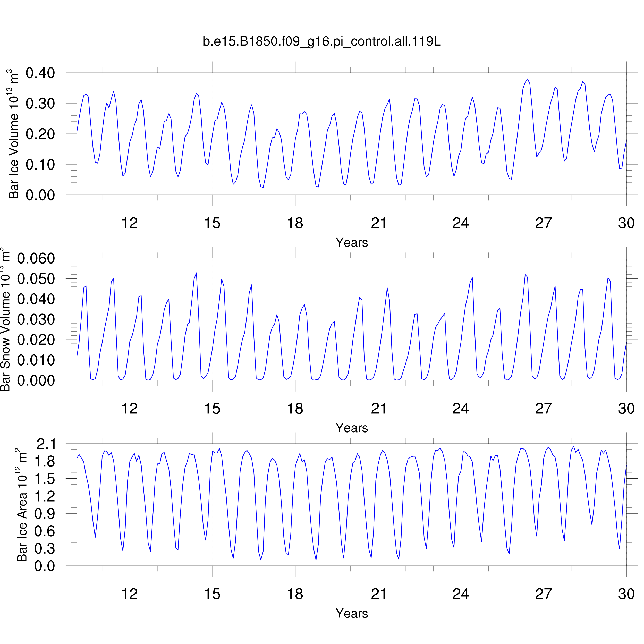Click the 0.9 tick label on the ice area axis

[45, 514]
